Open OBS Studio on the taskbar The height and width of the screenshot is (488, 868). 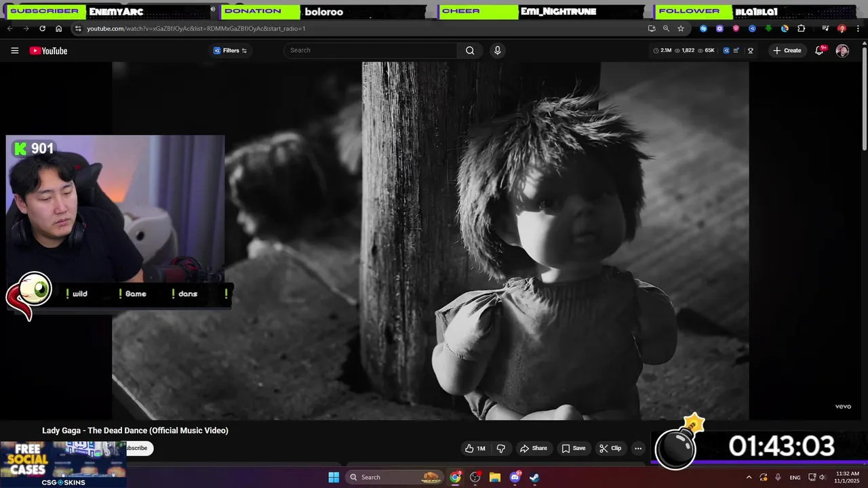(475, 477)
